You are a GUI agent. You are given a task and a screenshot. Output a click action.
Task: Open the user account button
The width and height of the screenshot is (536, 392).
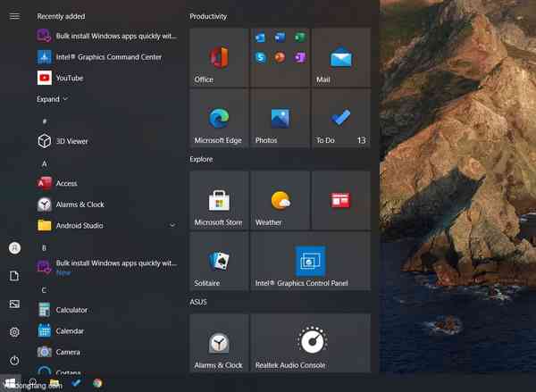(x=14, y=247)
